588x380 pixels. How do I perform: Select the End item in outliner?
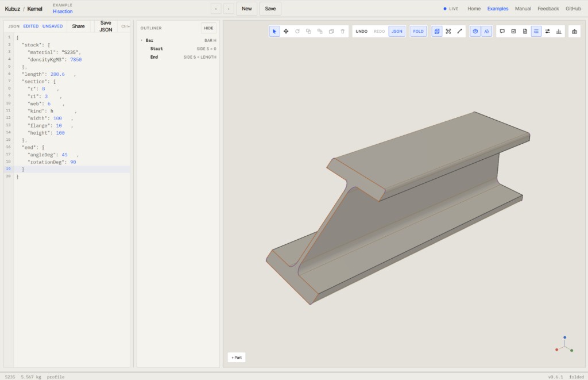[x=179, y=57]
